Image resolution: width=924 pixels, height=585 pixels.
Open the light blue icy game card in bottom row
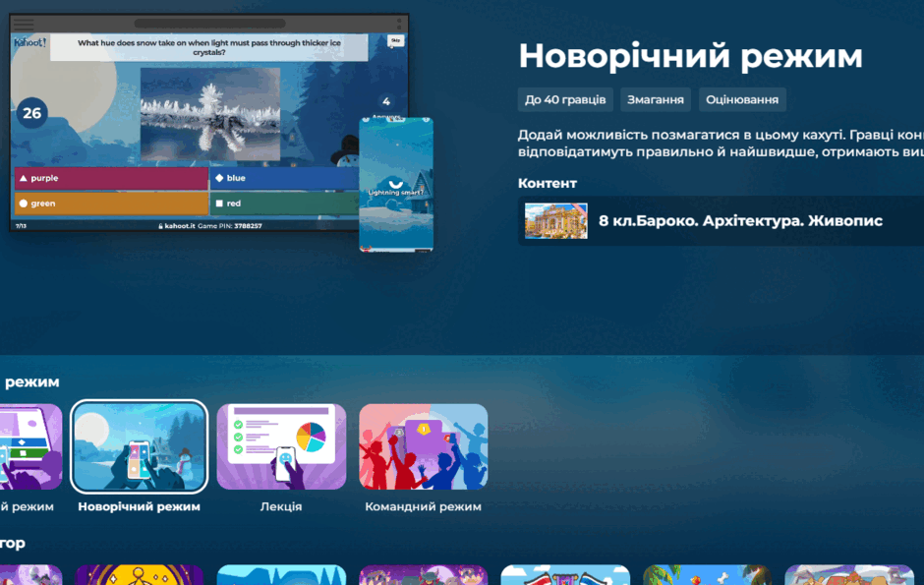pyautogui.click(x=281, y=575)
